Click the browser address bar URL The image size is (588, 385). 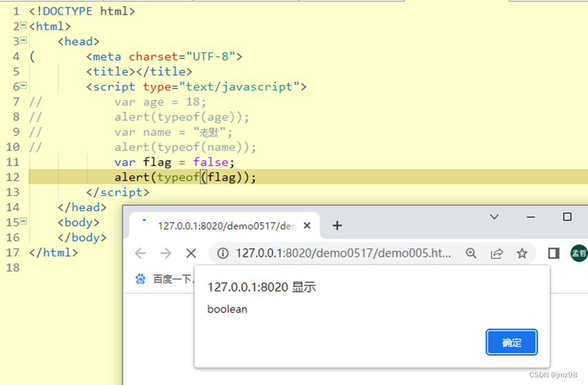(x=343, y=253)
